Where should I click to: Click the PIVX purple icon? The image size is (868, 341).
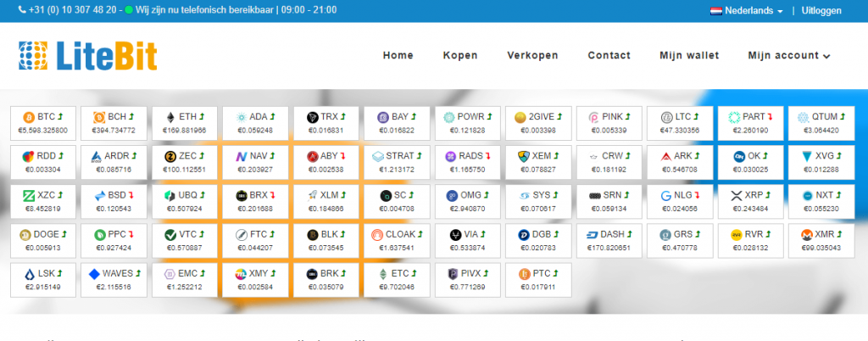pos(453,273)
